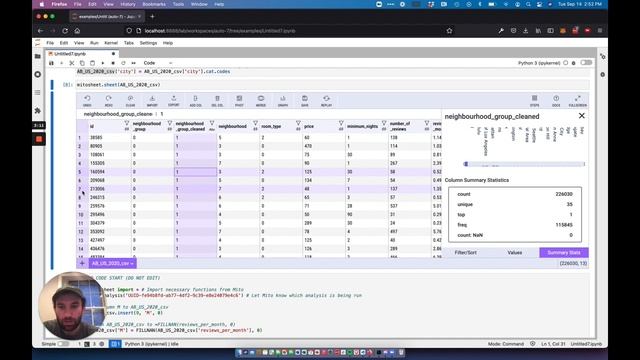Viewport: 640px width, 360px height.
Task: Switch to the Filter/Sort tab
Action: pos(466,253)
